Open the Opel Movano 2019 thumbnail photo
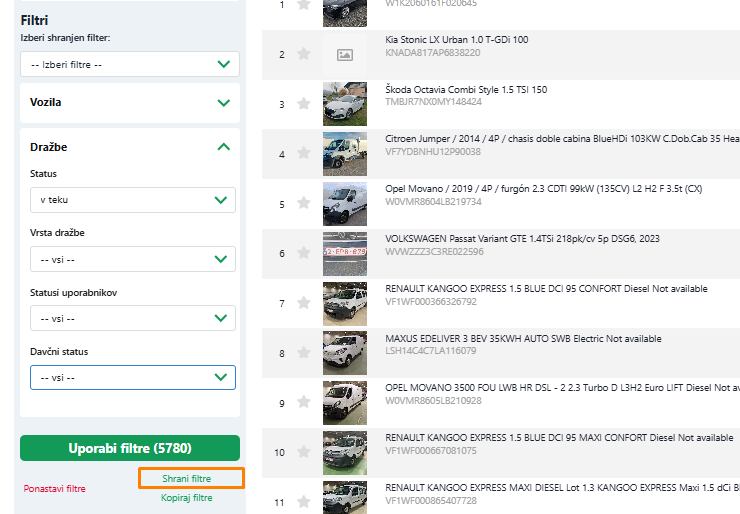 [x=345, y=204]
